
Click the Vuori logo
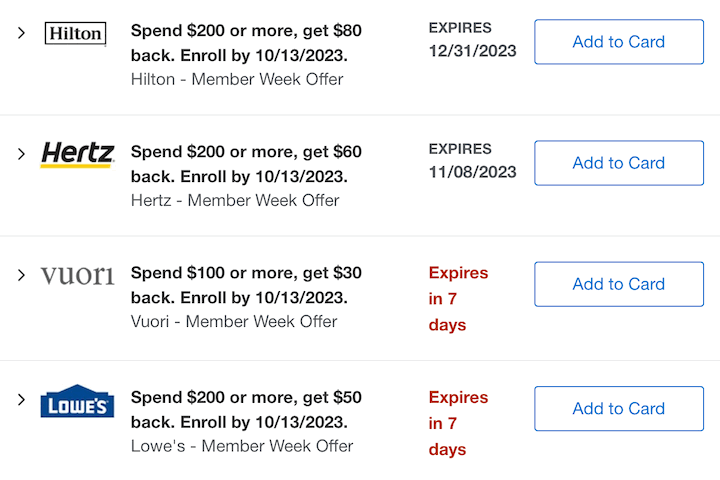[x=77, y=276]
